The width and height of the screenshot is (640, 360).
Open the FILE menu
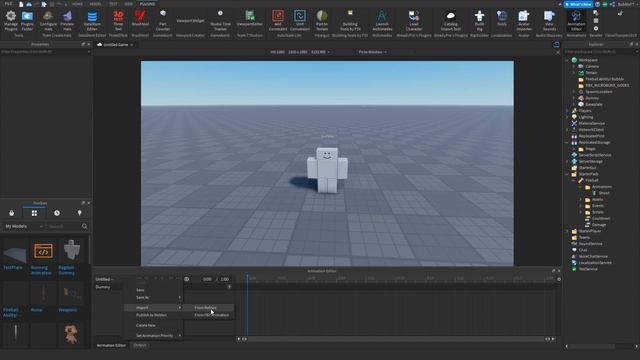(x=8, y=4)
